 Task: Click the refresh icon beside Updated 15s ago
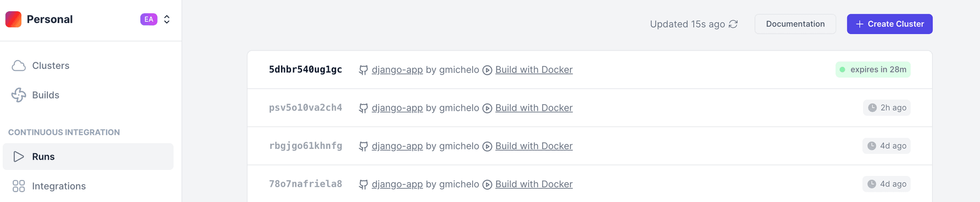[x=733, y=24]
